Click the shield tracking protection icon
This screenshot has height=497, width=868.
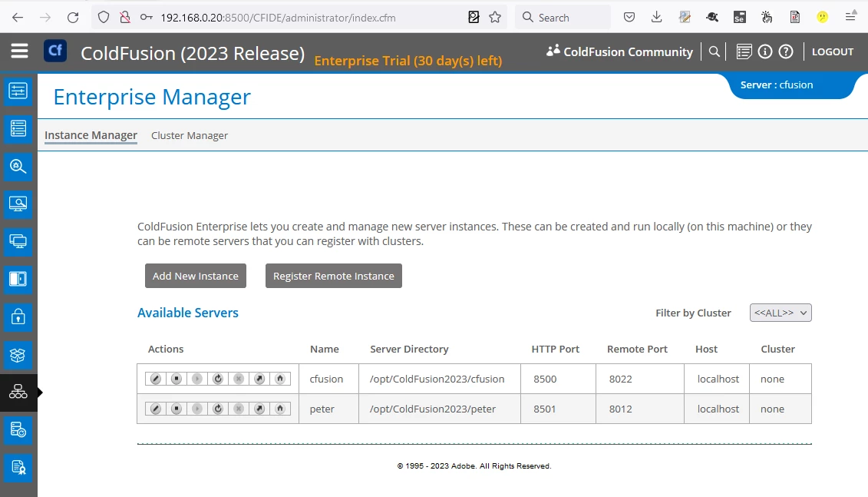(x=104, y=17)
